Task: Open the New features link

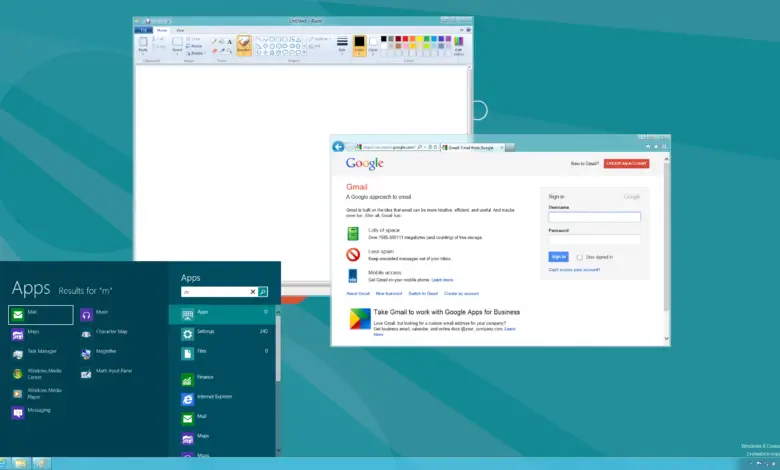Action: (389, 293)
